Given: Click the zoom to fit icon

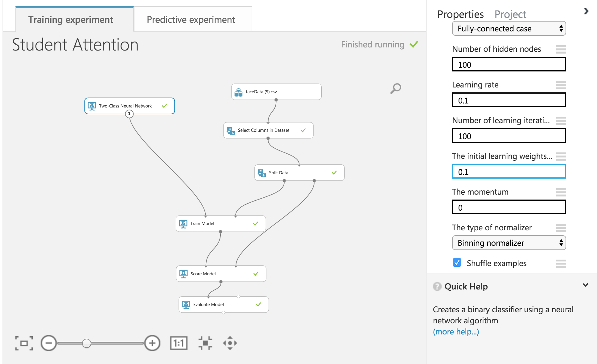Looking at the screenshot, I should (x=205, y=343).
